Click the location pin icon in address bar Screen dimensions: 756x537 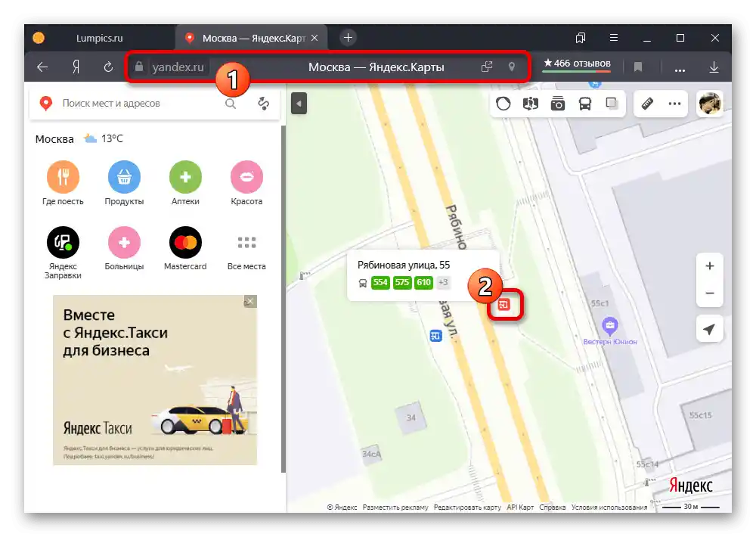pyautogui.click(x=512, y=67)
